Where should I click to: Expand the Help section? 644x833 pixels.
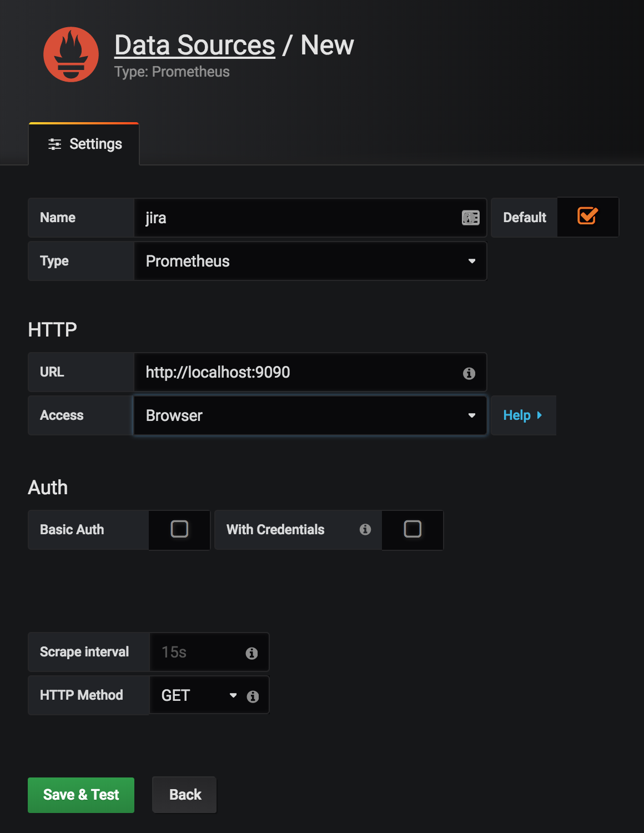(523, 415)
